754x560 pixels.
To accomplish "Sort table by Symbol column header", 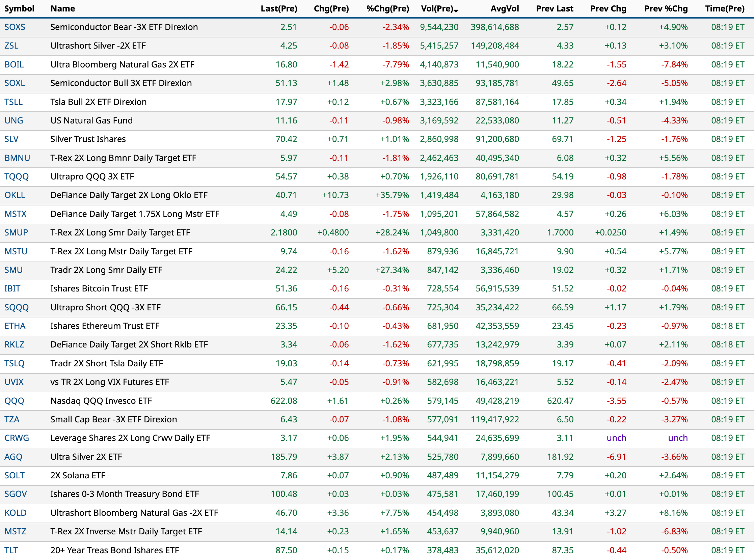I will (19, 8).
